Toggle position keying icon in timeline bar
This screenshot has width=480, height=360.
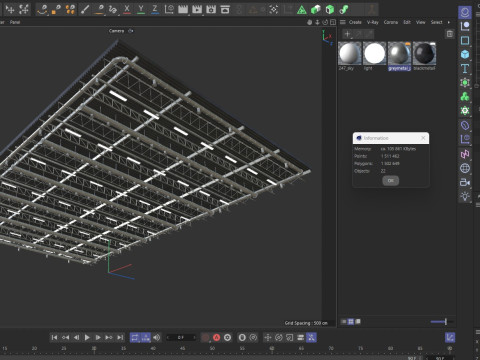coord(268,337)
